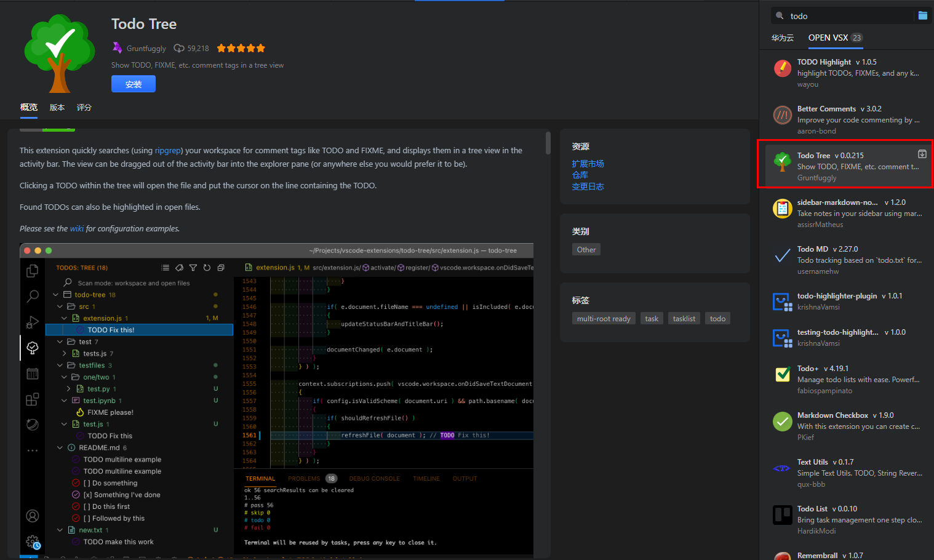Select the todo-highlighter-plugin title
The width and height of the screenshot is (934, 560).
837,295
